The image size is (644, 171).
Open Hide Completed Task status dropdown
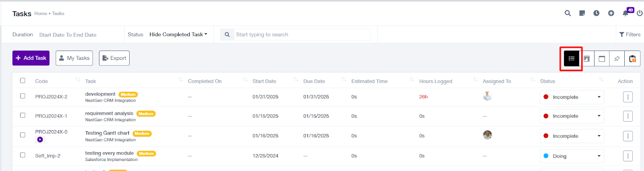click(178, 35)
